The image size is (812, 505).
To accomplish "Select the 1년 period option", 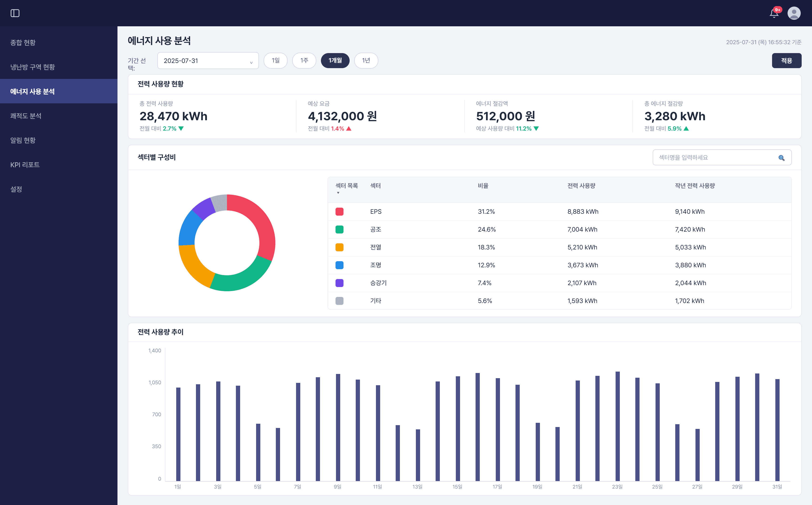I will click(x=366, y=60).
